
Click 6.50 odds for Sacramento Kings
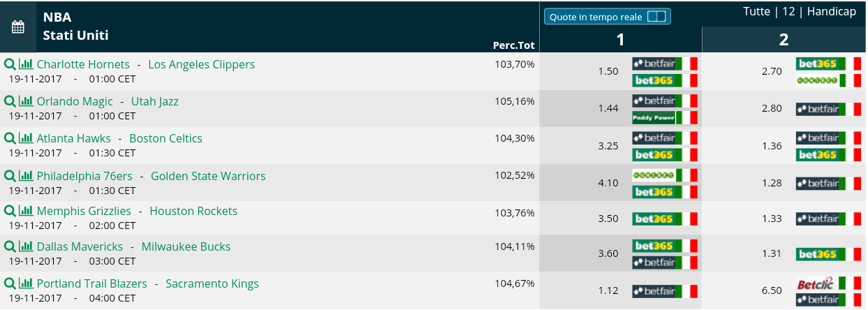[x=772, y=290]
